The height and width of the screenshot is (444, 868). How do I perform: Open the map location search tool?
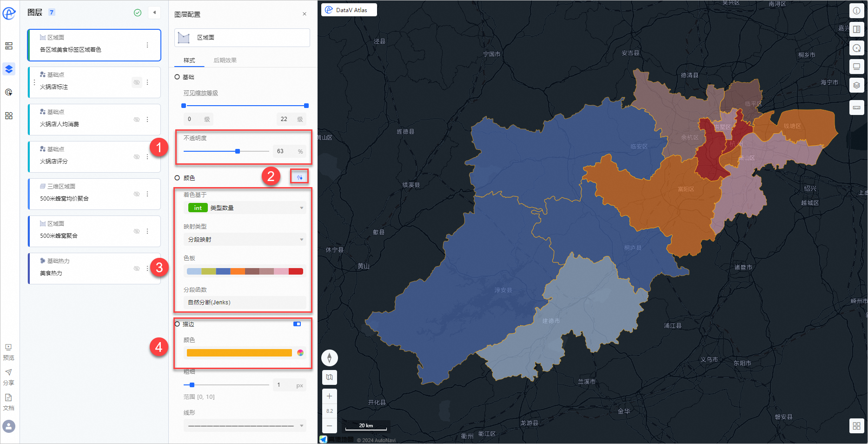point(857,48)
